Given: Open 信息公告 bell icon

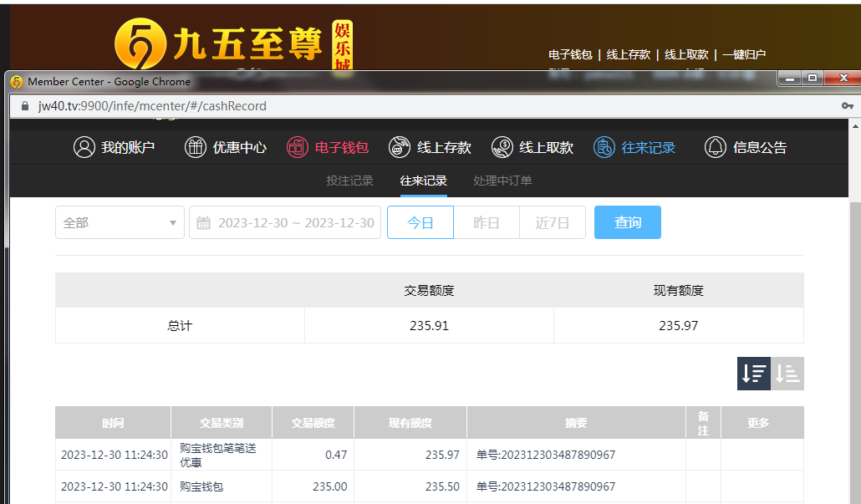Looking at the screenshot, I should tap(715, 147).
